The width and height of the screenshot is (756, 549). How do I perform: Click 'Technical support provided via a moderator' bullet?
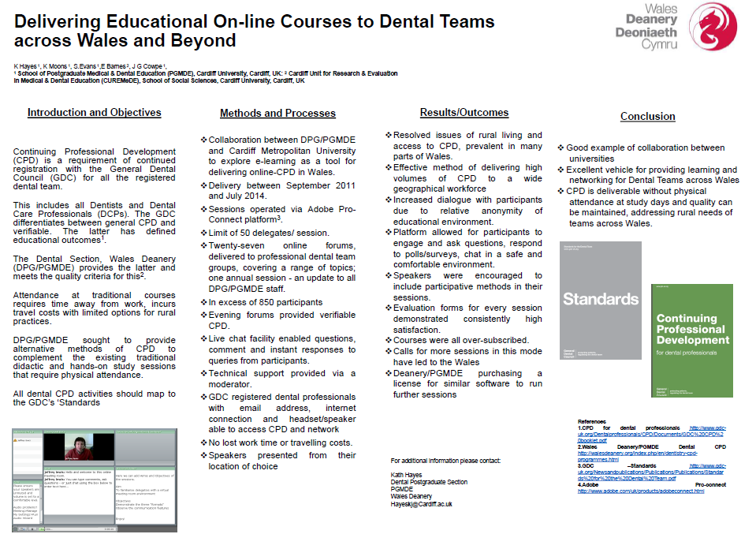click(x=278, y=379)
